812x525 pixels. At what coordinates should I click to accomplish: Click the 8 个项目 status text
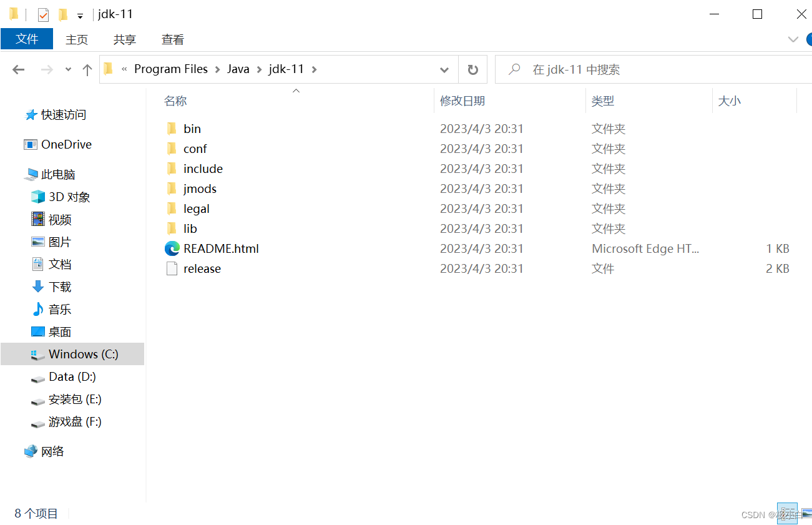pos(36,513)
